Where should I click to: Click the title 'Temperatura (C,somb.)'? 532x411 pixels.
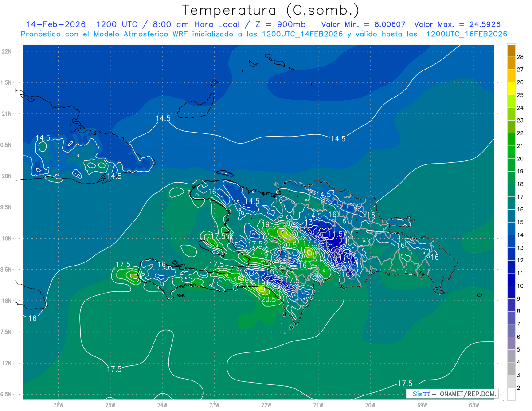(x=270, y=10)
